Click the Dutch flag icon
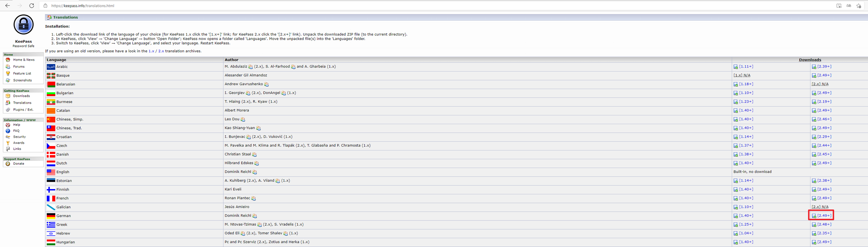Viewport: 868px width, 247px height. pyautogui.click(x=51, y=163)
